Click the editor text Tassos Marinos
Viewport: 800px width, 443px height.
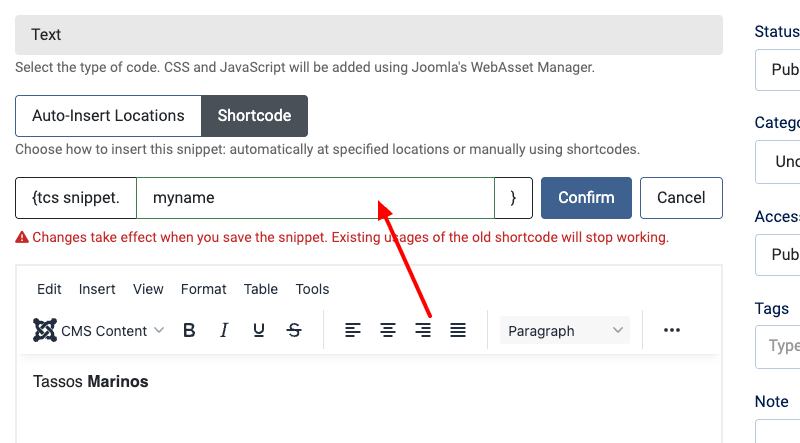[91, 382]
